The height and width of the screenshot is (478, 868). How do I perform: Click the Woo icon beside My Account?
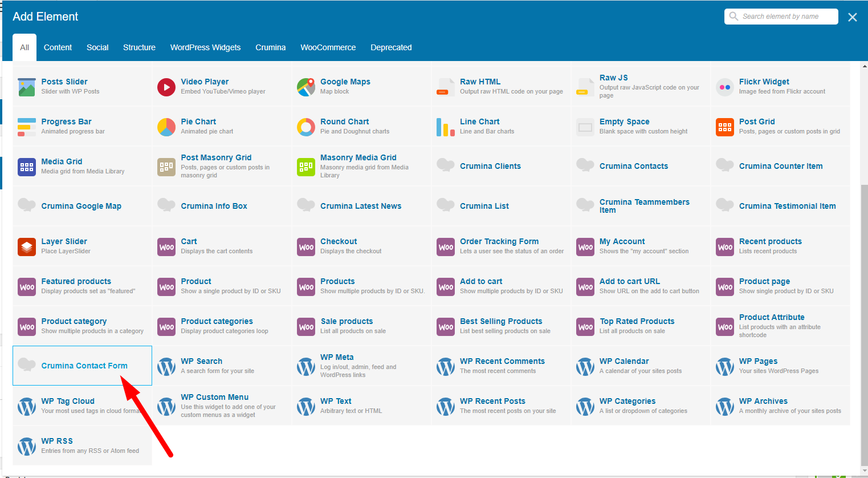[x=585, y=247]
